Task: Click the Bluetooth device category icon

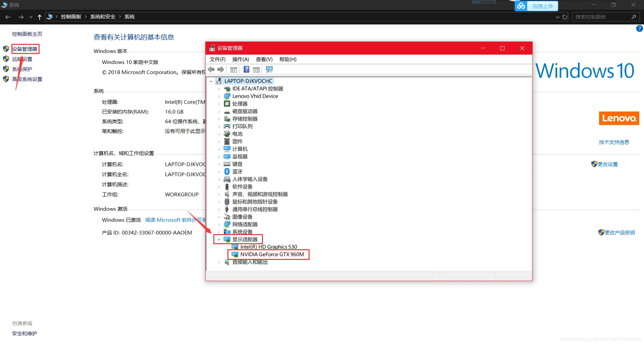Action: click(x=227, y=171)
